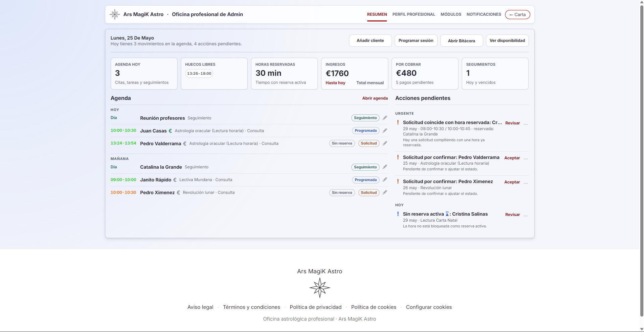Edit the Juan Casas appointment with pencil icon
This screenshot has width=644, height=332.
385,130
